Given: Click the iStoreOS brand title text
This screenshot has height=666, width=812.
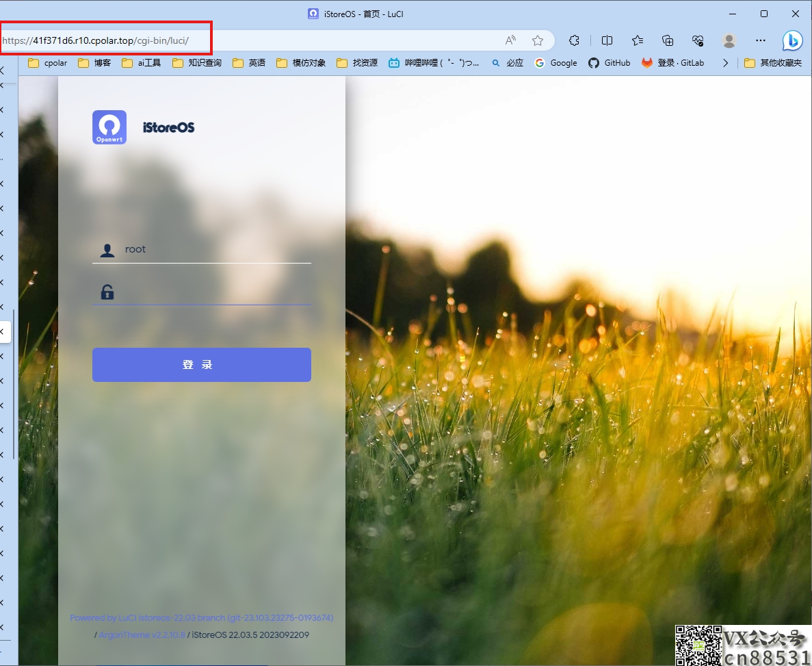Looking at the screenshot, I should pos(169,127).
